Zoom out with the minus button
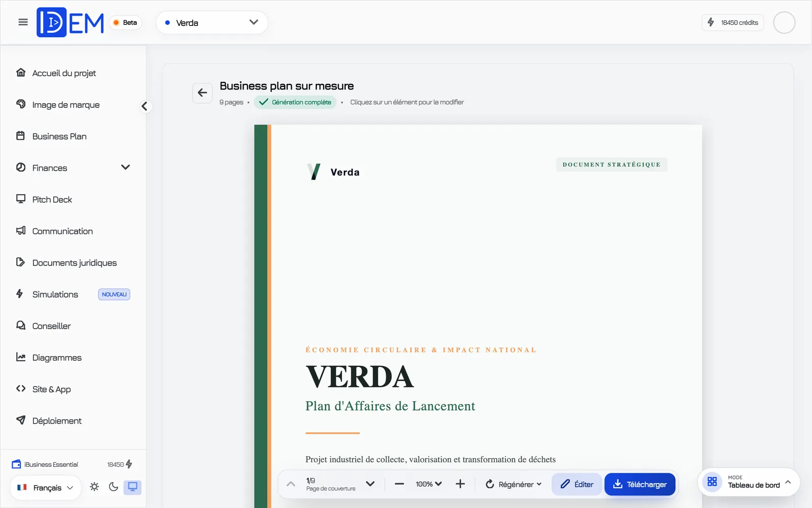Image resolution: width=812 pixels, height=508 pixels. point(399,484)
